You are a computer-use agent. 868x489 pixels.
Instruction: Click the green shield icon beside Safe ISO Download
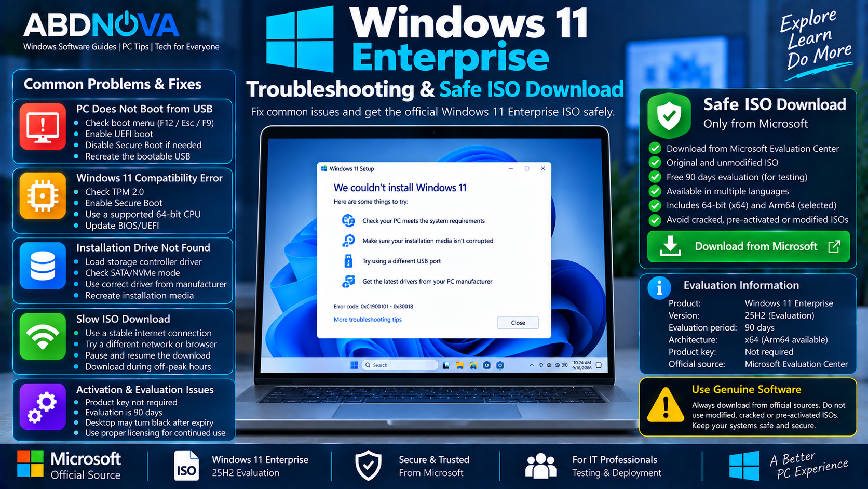pyautogui.click(x=670, y=115)
